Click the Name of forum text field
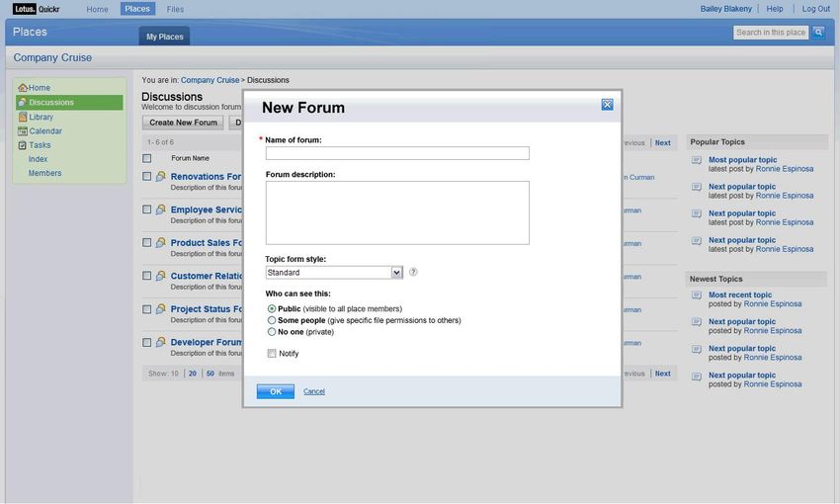 tap(397, 153)
